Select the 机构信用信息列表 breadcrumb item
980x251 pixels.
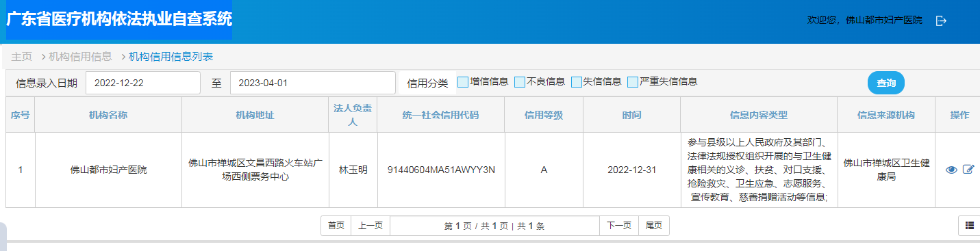pyautogui.click(x=171, y=56)
